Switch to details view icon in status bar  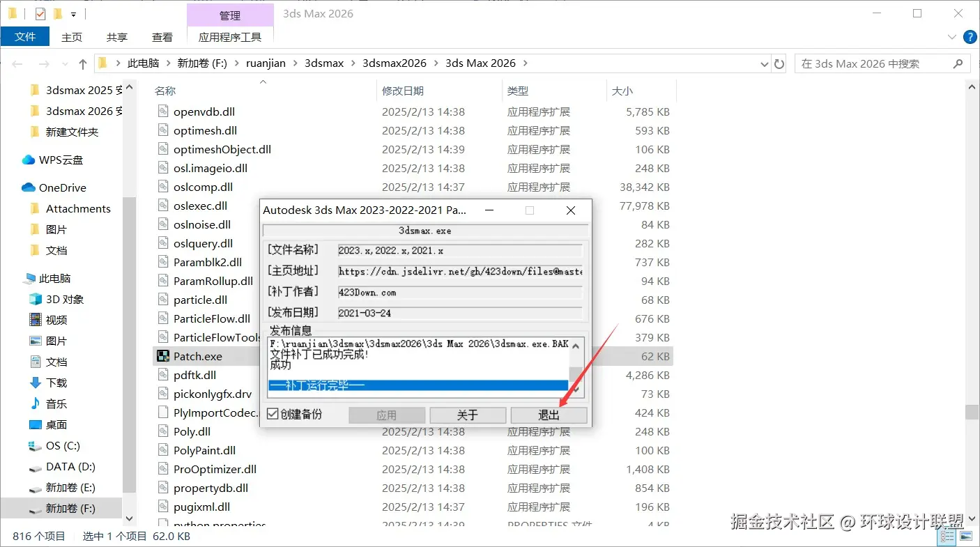948,537
